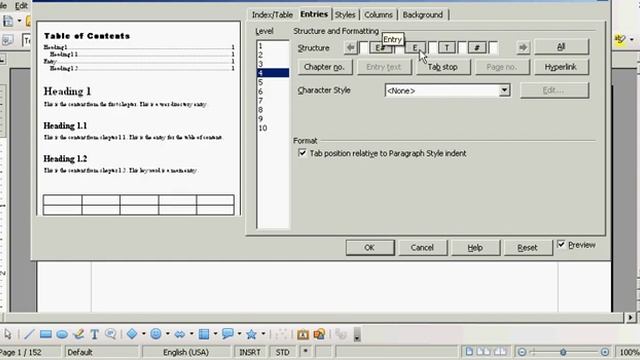Viewport: 640px width, 360px height.
Task: Click the horizontal scrollbar right arrow
Action: [630, 317]
